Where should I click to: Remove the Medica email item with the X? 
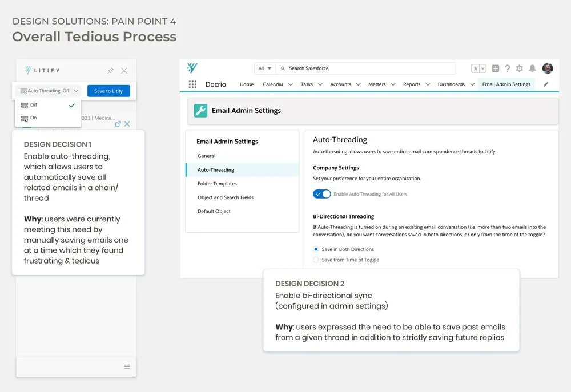(x=127, y=124)
